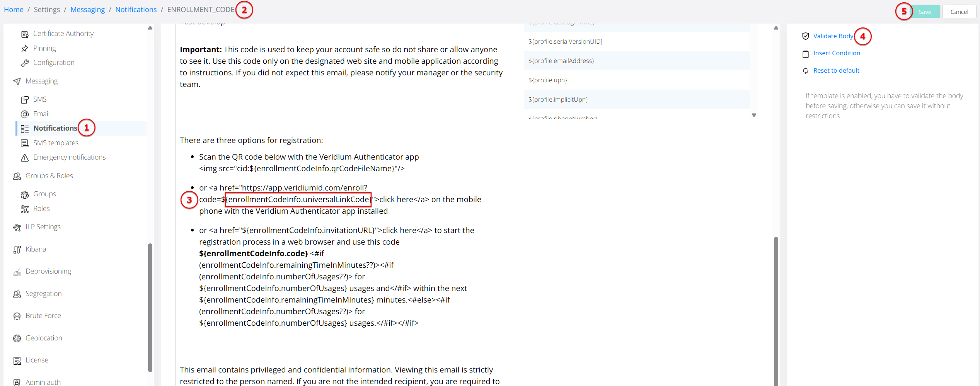980x386 pixels.
Task: Click the Pinning pin icon
Action: [x=25, y=48]
